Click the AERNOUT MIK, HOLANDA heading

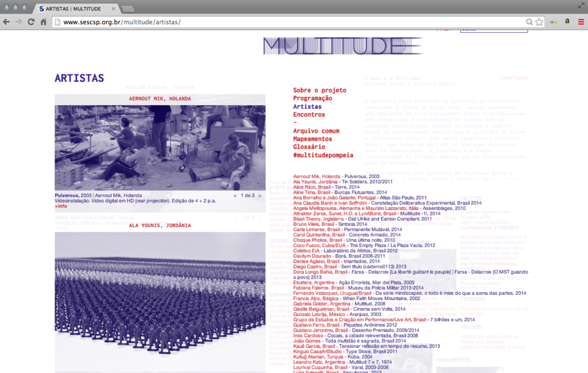tap(160, 99)
